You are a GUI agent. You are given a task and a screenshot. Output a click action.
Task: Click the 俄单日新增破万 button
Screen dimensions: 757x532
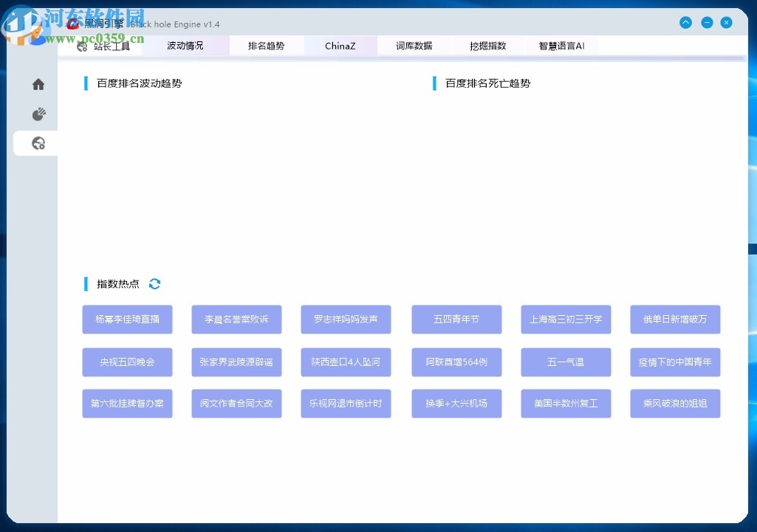point(675,319)
